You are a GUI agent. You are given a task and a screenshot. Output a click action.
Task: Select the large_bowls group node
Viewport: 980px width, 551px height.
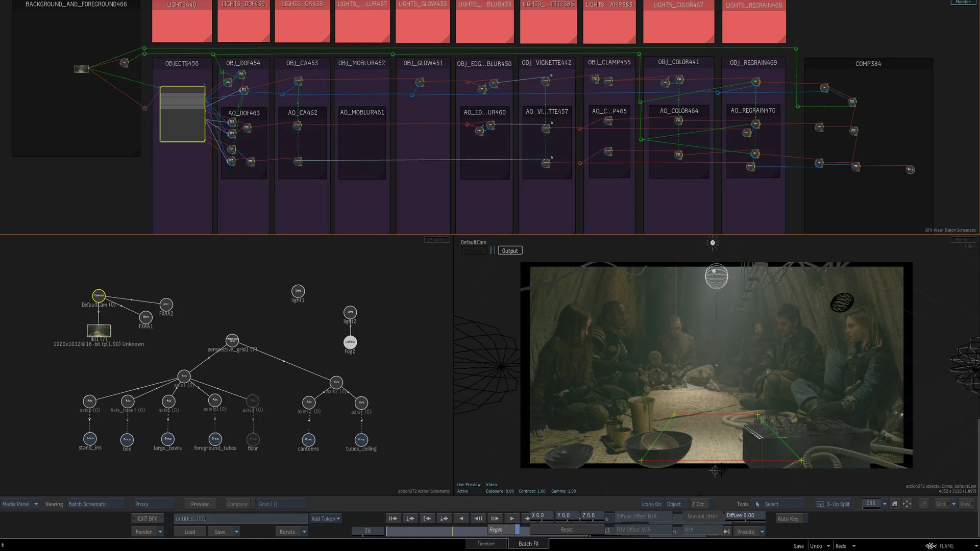pos(168,439)
